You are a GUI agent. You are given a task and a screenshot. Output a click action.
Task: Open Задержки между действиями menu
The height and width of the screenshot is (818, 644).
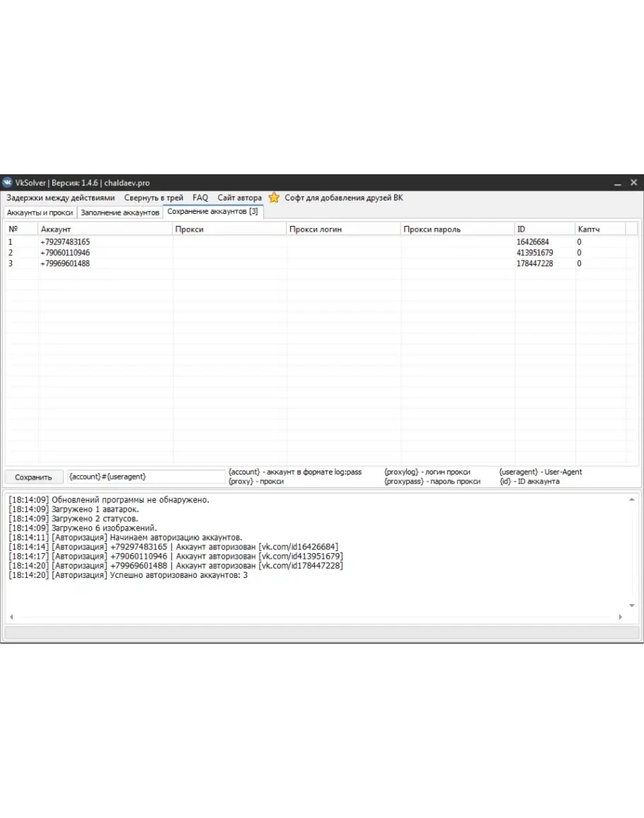click(x=60, y=198)
